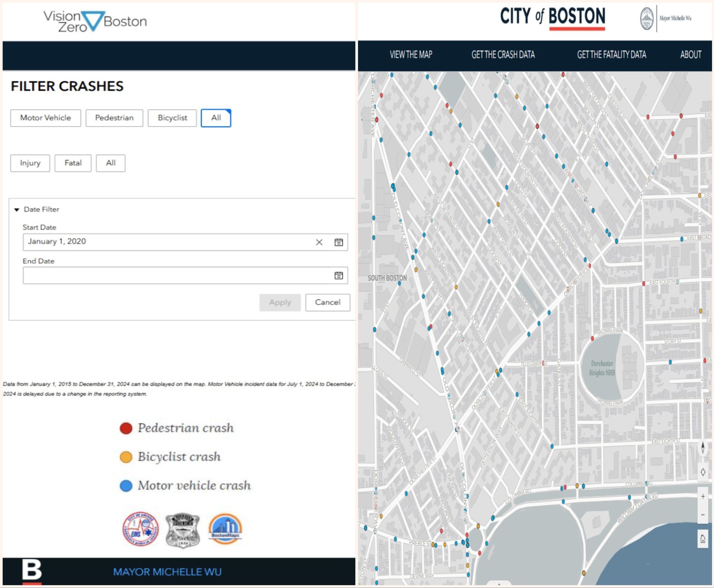
Task: Open the Start Date calendar picker
Action: pyautogui.click(x=339, y=242)
